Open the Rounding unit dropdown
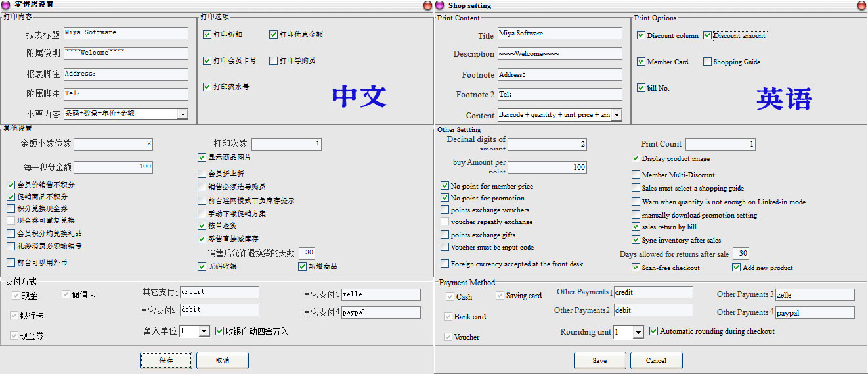The height and width of the screenshot is (374, 868). [x=638, y=333]
